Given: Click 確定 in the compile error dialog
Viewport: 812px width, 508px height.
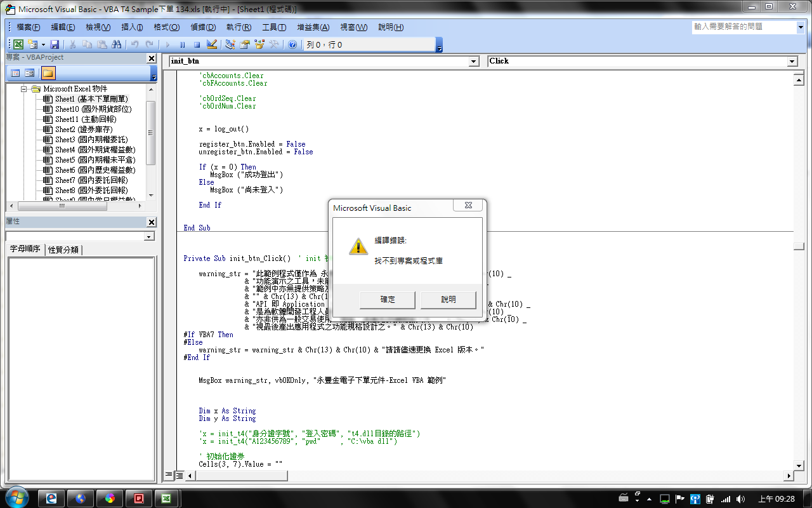Looking at the screenshot, I should pos(388,300).
